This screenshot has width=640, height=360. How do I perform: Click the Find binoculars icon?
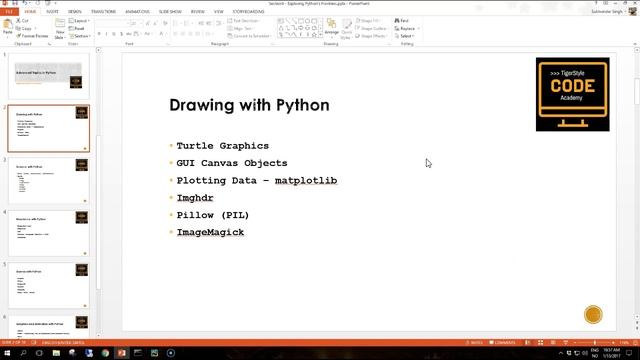397,20
